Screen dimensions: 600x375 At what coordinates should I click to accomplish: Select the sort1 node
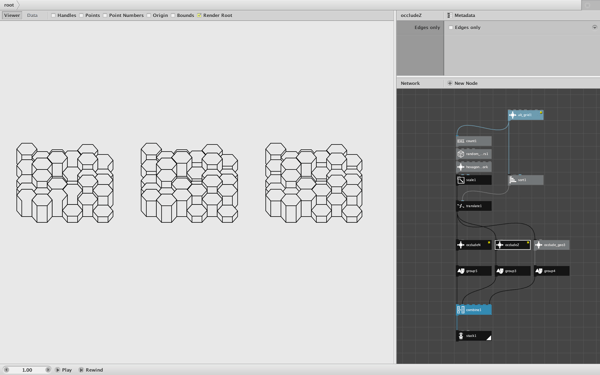526,180
